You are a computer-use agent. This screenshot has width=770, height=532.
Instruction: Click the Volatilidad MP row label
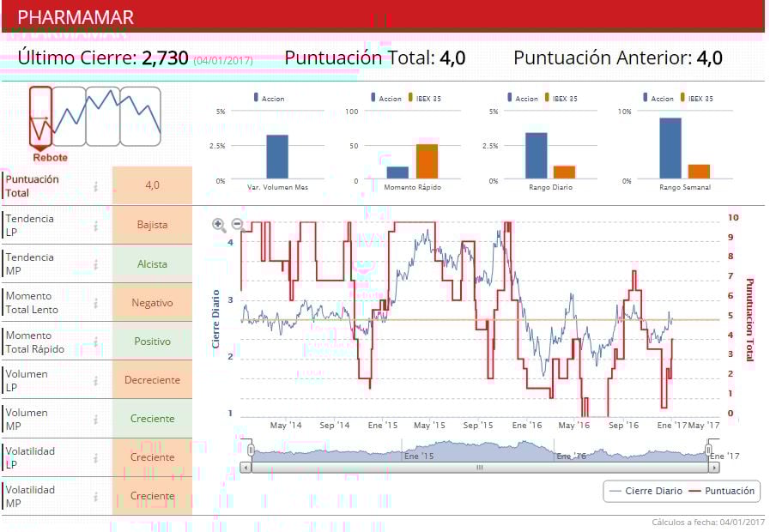30,496
